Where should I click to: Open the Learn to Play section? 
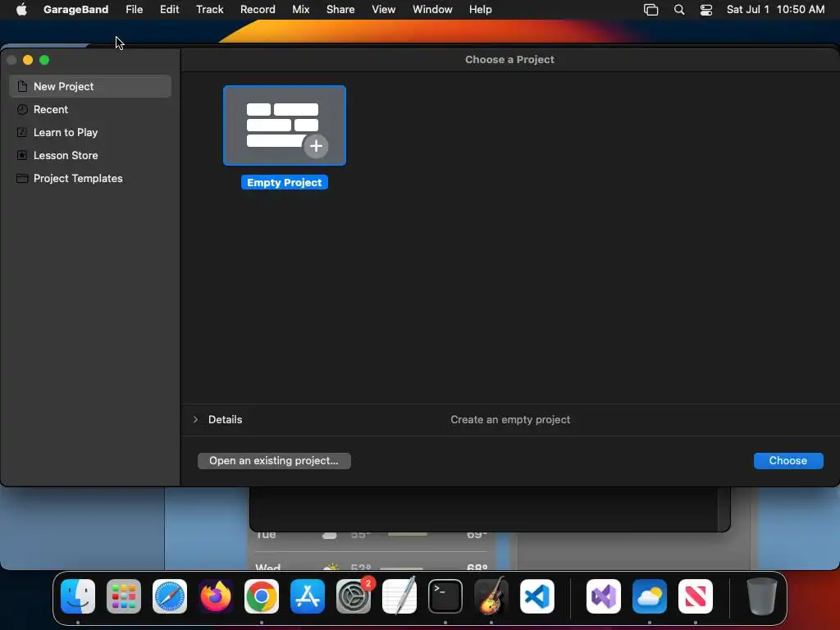[90, 132]
